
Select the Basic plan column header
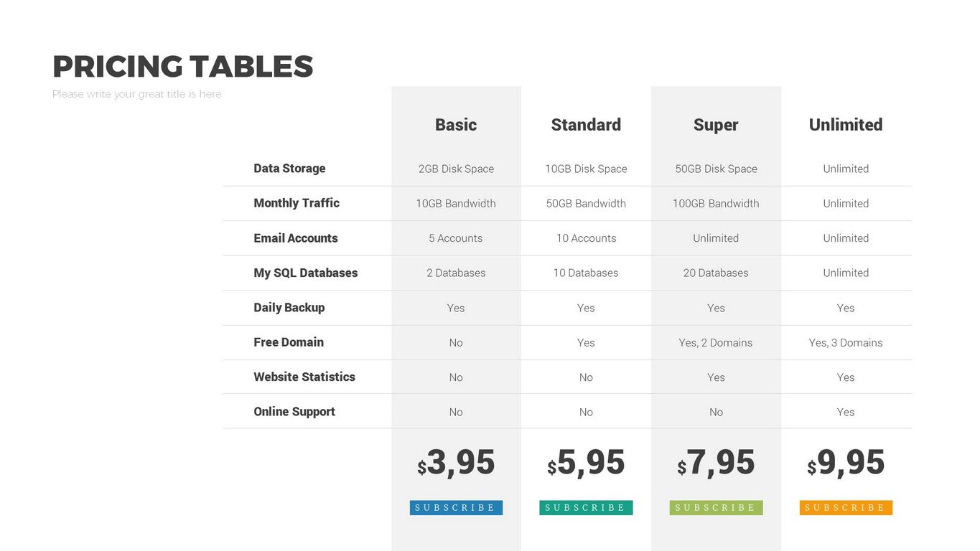[x=456, y=125]
